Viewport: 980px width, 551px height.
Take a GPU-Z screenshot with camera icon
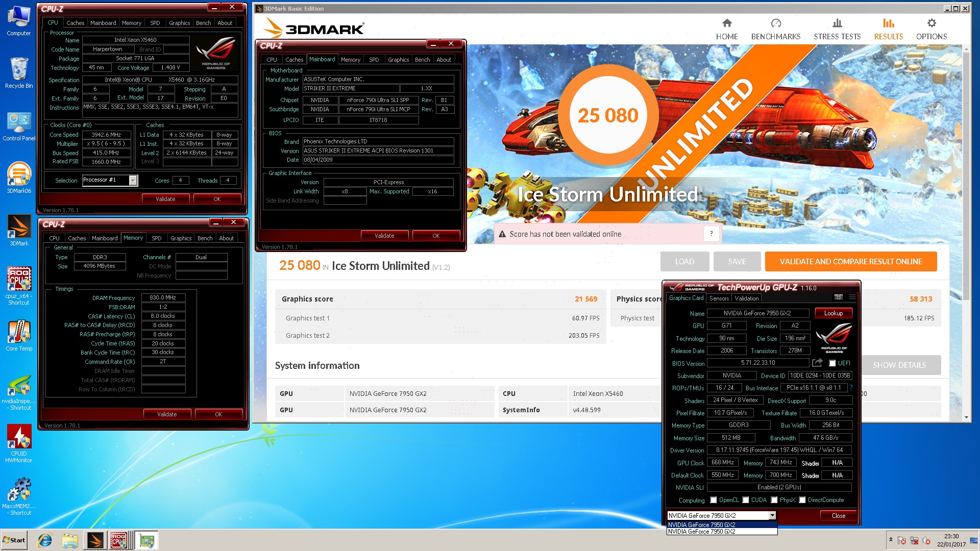838,297
